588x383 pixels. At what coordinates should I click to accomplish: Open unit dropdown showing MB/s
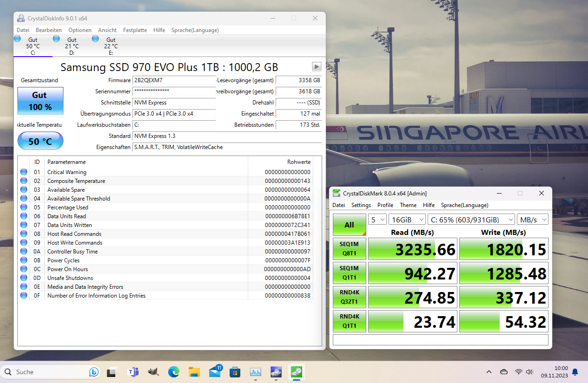pos(533,219)
